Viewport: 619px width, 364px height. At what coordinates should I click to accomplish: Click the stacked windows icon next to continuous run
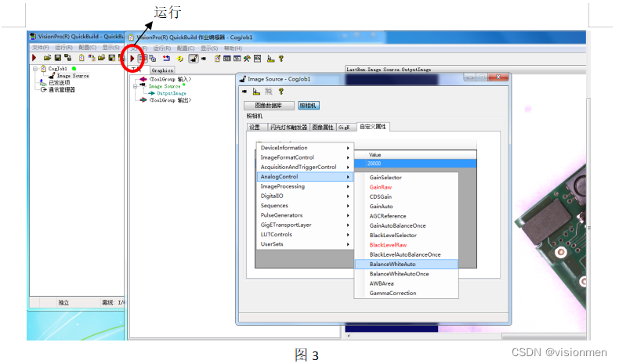[x=152, y=59]
